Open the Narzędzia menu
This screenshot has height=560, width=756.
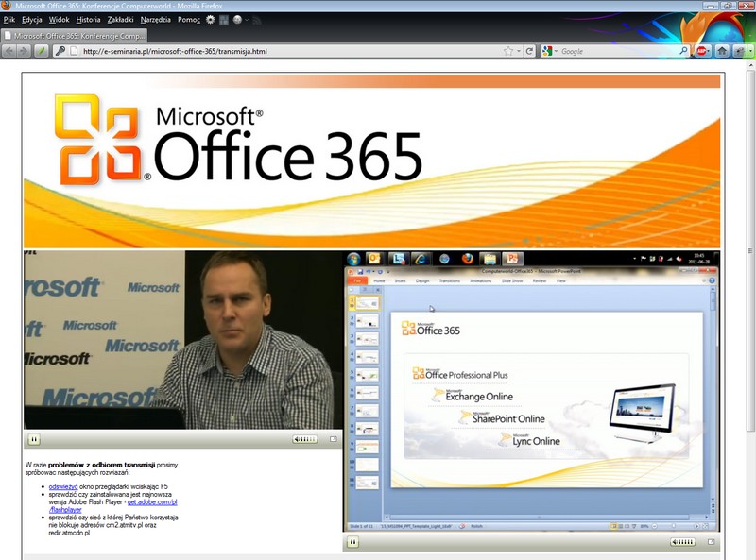click(156, 19)
